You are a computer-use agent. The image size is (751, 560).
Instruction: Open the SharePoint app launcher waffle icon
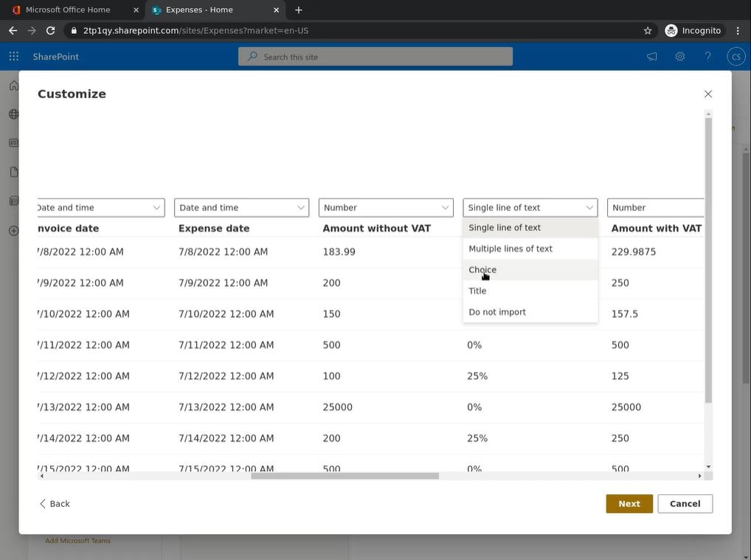click(x=14, y=57)
